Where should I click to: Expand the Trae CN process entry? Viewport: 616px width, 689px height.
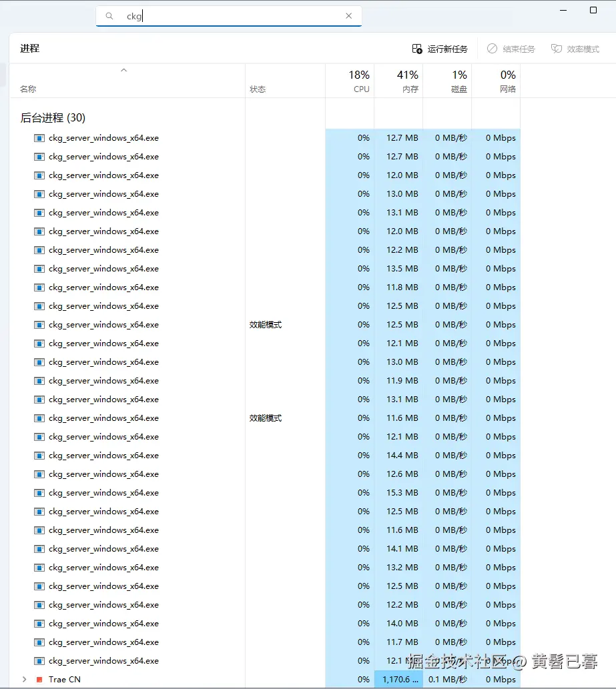point(25,679)
